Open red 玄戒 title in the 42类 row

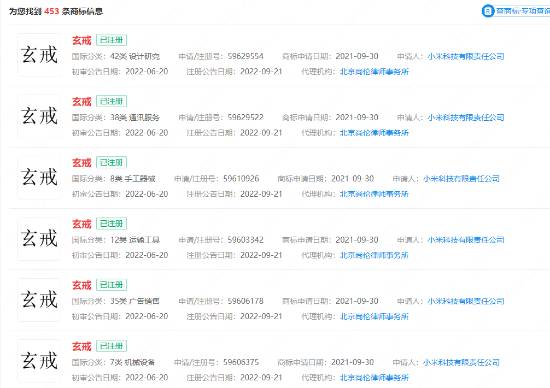pos(81,40)
